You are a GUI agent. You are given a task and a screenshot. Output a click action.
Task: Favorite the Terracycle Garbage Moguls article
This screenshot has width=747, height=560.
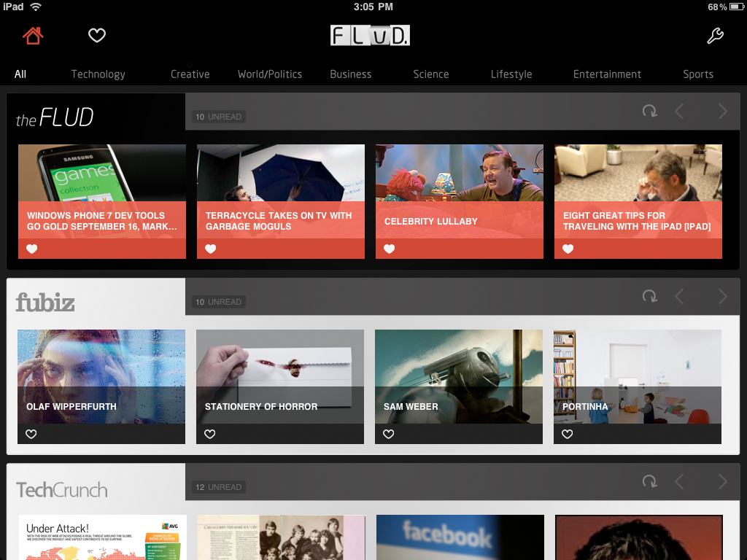[211, 249]
